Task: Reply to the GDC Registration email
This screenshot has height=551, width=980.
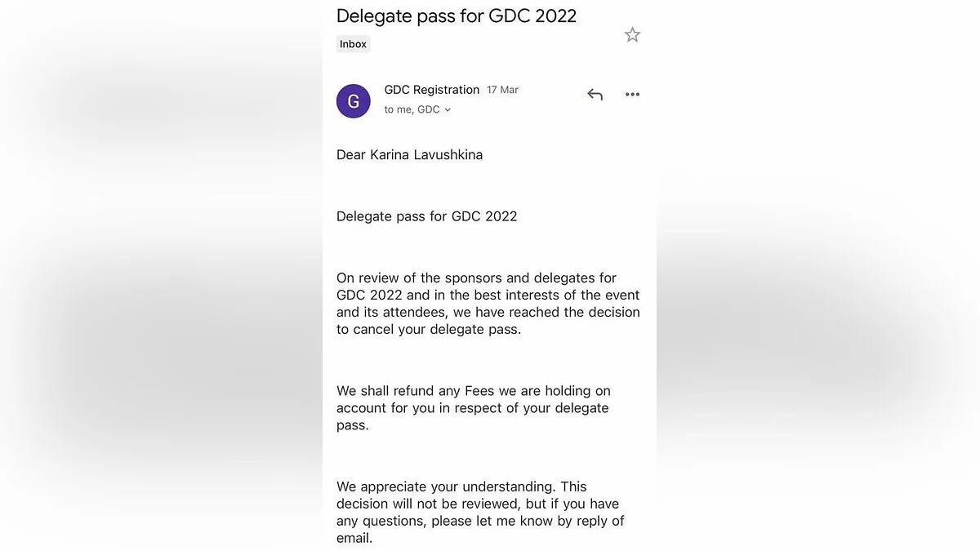Action: 595,95
